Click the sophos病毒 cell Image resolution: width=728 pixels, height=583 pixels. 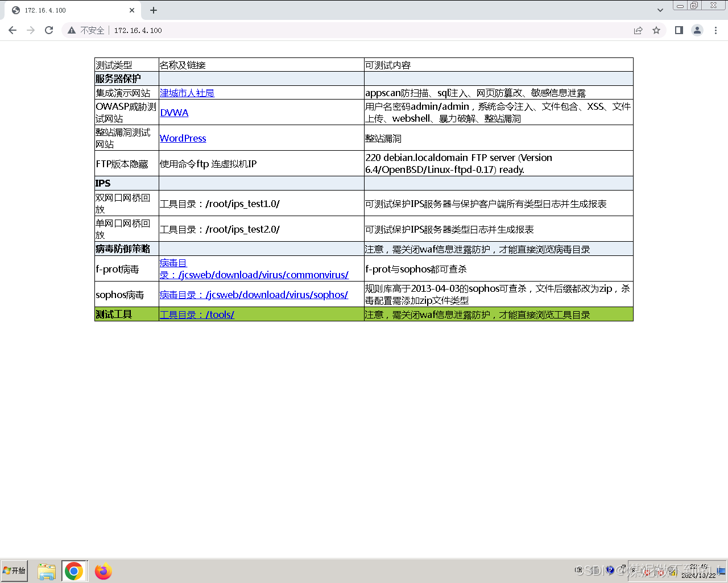coord(127,294)
